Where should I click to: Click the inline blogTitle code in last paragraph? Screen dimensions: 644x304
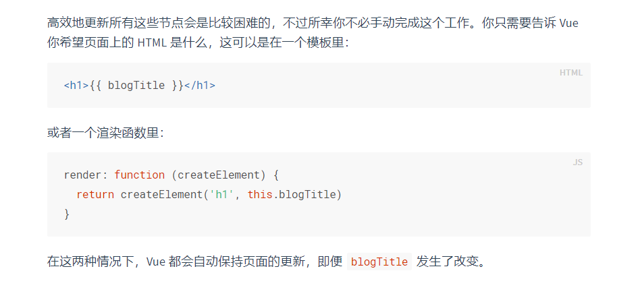379,262
